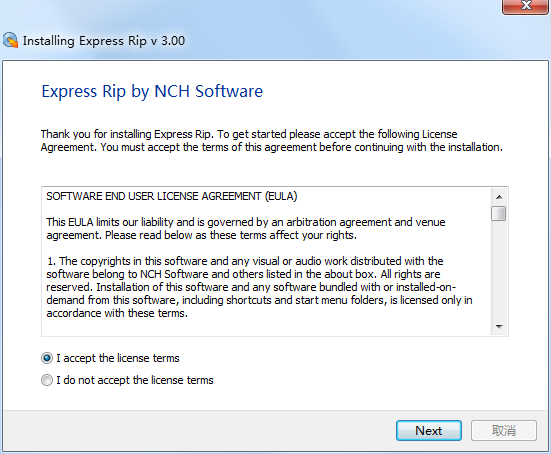Click the Express Rip installer icon in title bar
551x454 pixels.
coord(11,40)
